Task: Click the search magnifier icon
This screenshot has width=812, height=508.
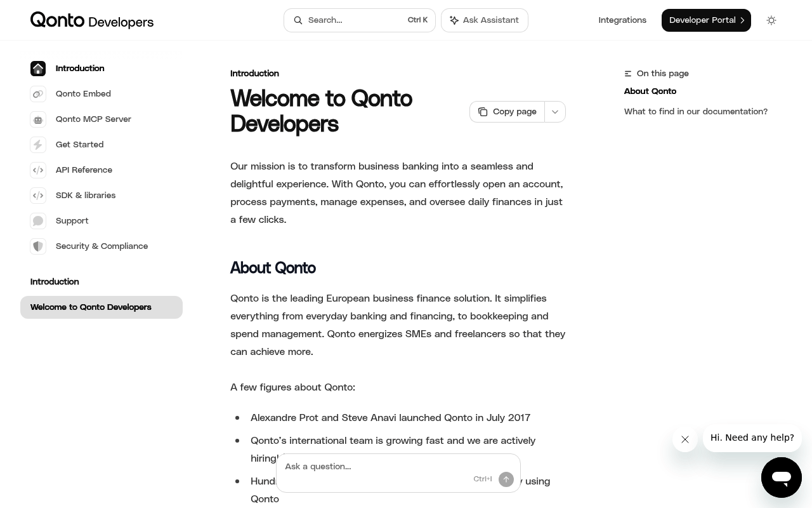Action: tap(298, 20)
